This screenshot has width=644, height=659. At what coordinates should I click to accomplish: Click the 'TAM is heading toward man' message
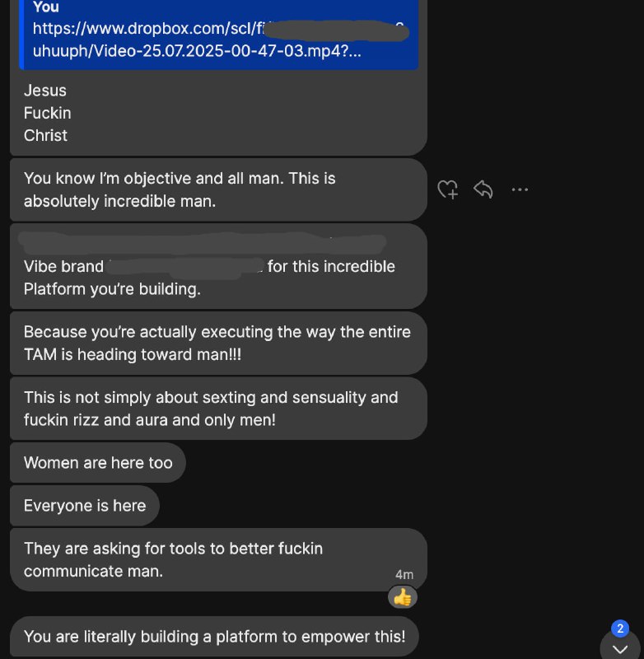click(218, 343)
